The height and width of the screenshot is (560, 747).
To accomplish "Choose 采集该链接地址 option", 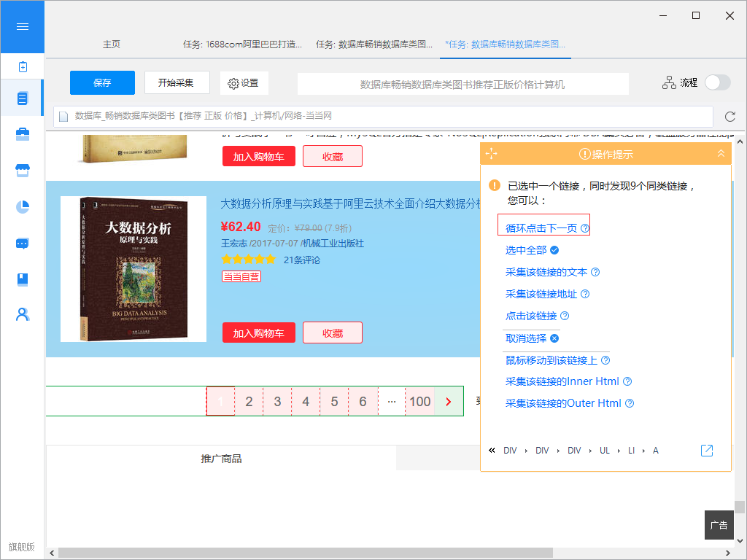I will (541, 294).
